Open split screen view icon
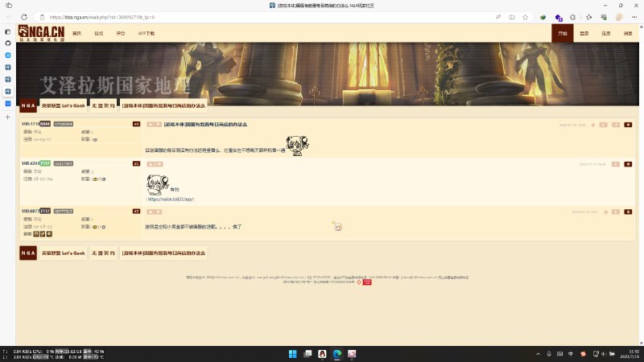Screen dimensions: 644x362 click(512, 17)
